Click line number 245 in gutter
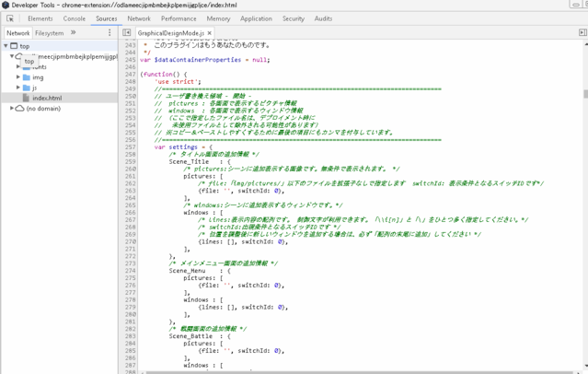This screenshot has width=588, height=374. (x=131, y=60)
